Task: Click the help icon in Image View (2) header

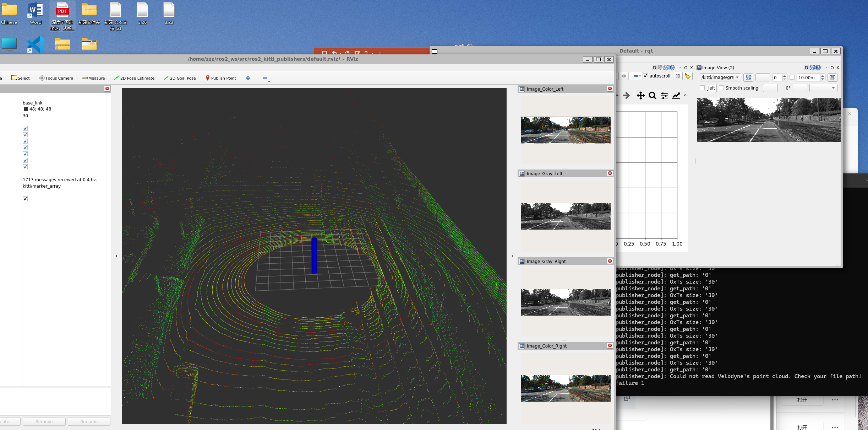Action: coord(818,68)
